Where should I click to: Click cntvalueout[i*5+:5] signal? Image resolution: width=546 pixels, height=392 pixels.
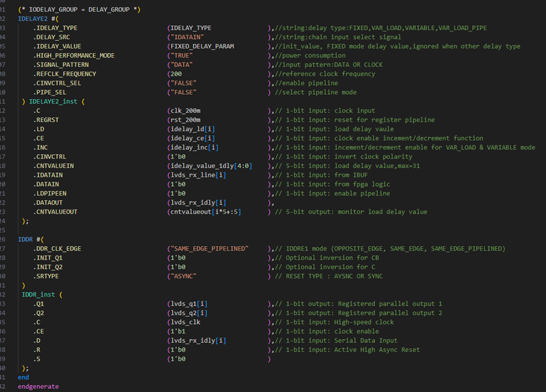click(206, 212)
